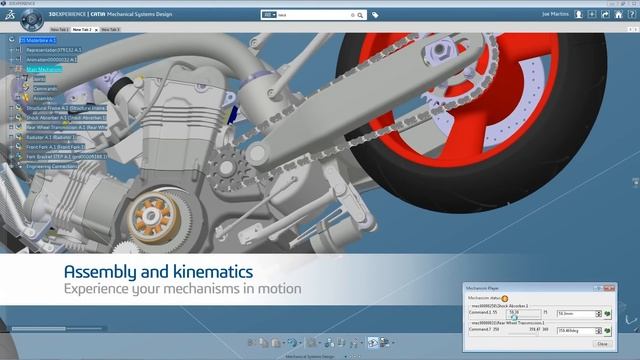Click the Front Fork A.1 product icon

coord(18,146)
